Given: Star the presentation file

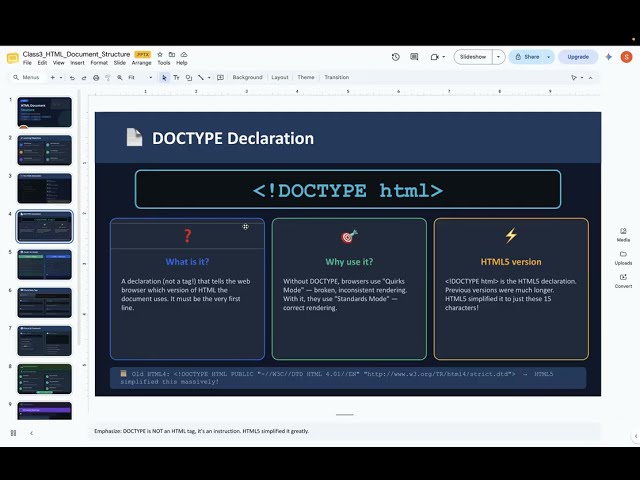Looking at the screenshot, I should coord(160,54).
